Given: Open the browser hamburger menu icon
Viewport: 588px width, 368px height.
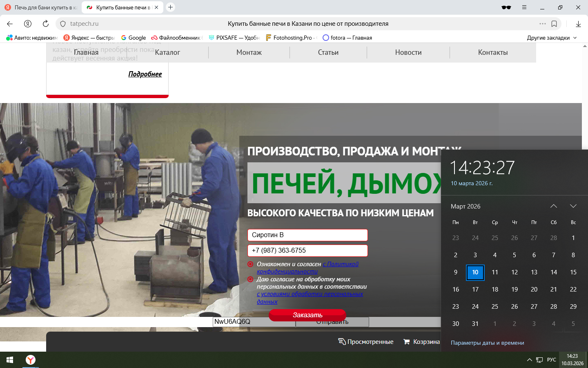Looking at the screenshot, I should tap(524, 7).
